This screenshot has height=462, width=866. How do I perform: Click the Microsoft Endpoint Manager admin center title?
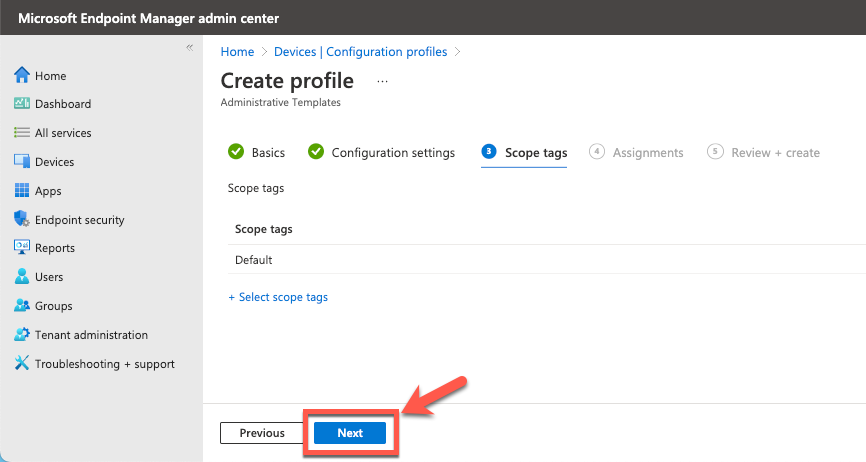tap(149, 18)
